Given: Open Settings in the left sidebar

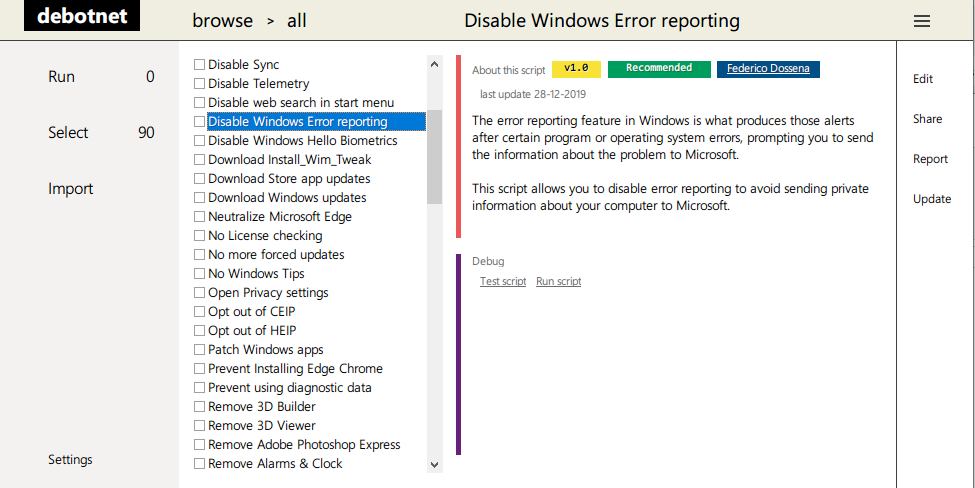Looking at the screenshot, I should [x=70, y=460].
